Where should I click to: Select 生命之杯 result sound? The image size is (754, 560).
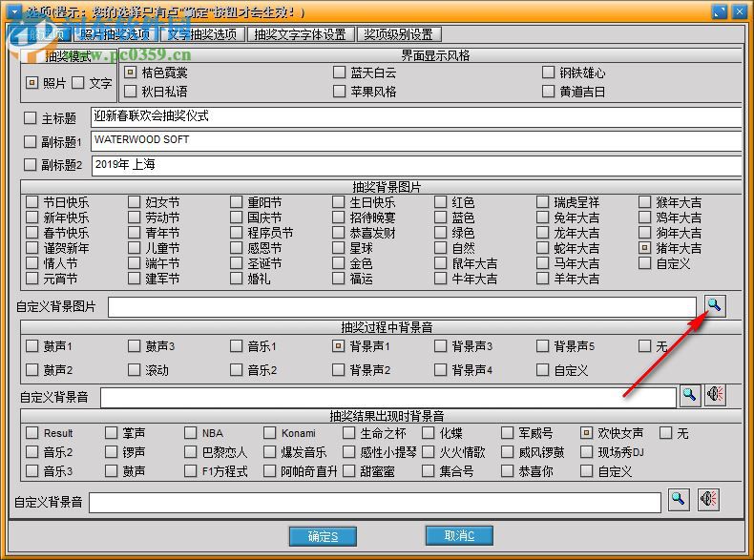click(x=349, y=432)
